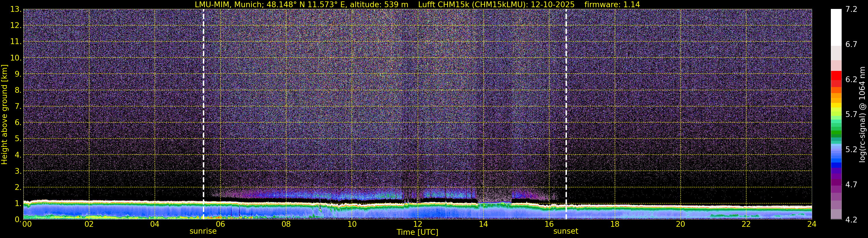Click the height-axis tick label "2."
This screenshot has width=868, height=238.
point(18,188)
